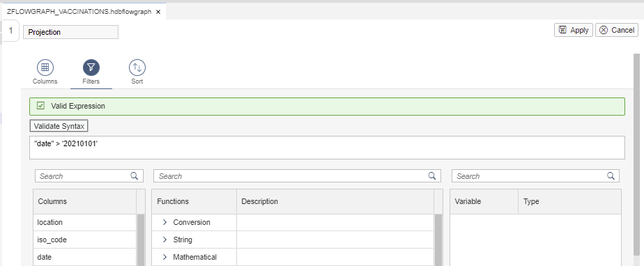This screenshot has width=644, height=266.
Task: Click the magnifier in Variable search
Action: (611, 175)
